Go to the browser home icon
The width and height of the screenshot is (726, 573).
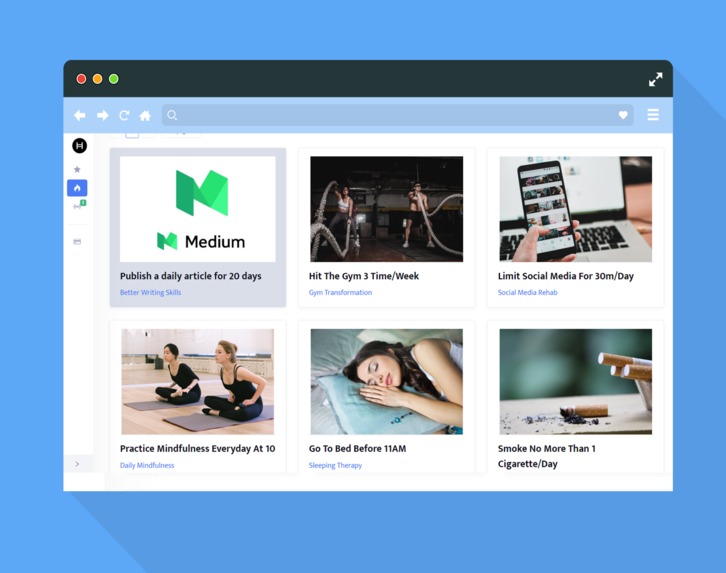[x=145, y=115]
